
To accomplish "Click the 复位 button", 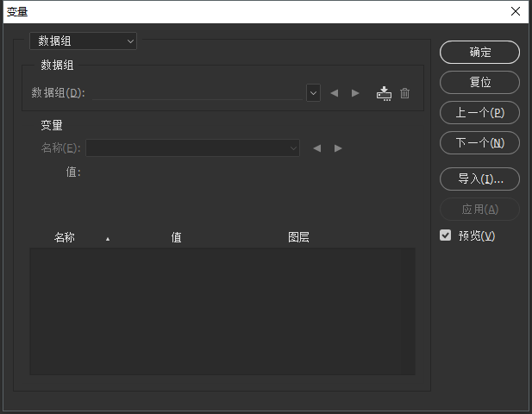I will point(479,83).
